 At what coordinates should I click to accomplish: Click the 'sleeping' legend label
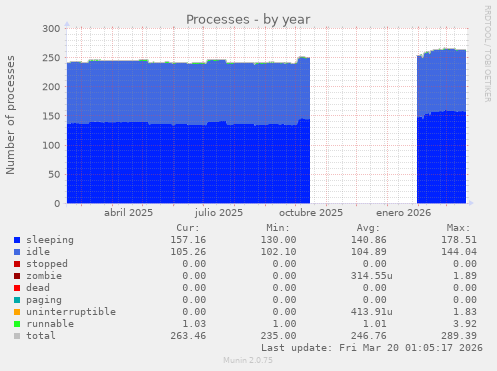[50, 240]
